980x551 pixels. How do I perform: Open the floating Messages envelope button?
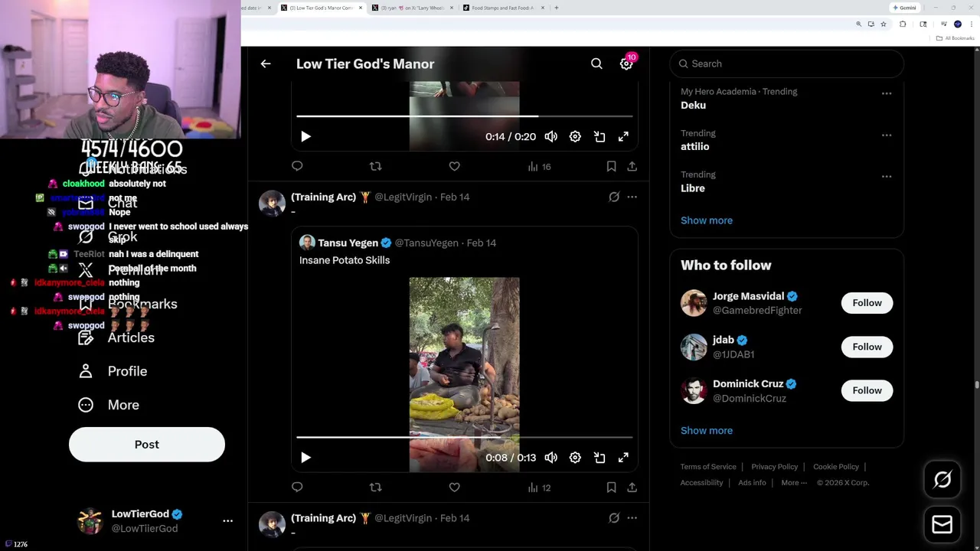coord(942,524)
